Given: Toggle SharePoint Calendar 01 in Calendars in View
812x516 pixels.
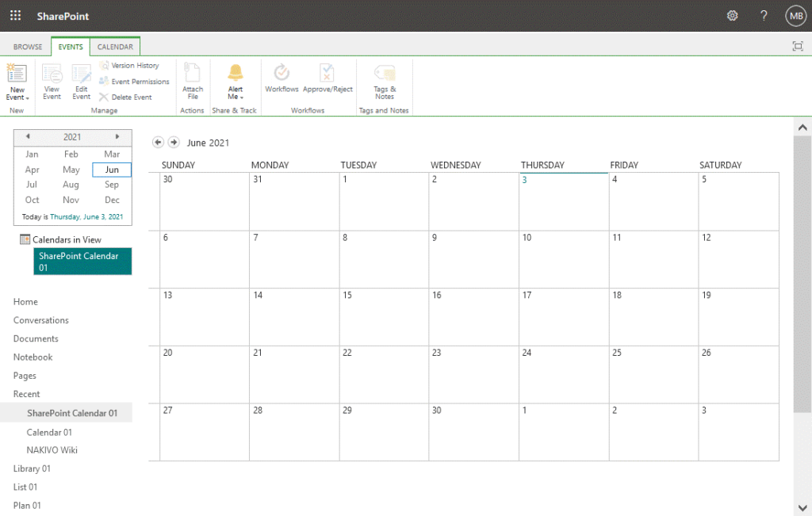Looking at the screenshot, I should click(82, 261).
